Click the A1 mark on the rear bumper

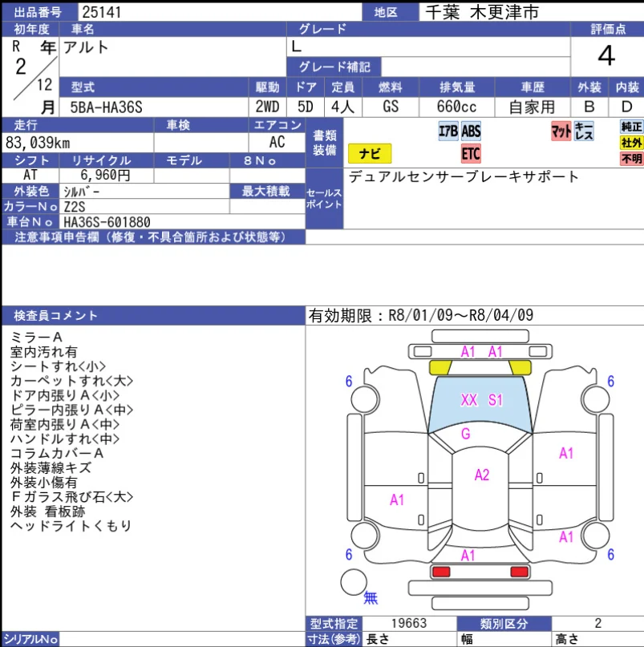468,556
